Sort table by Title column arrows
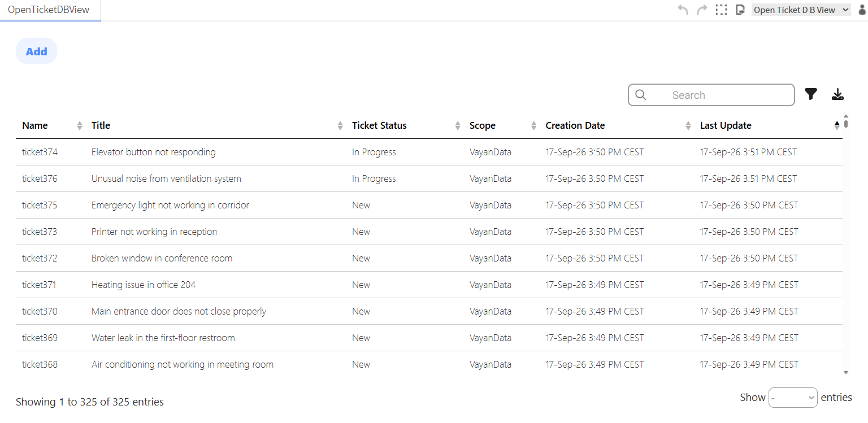The width and height of the screenshot is (868, 423). pyautogui.click(x=340, y=125)
